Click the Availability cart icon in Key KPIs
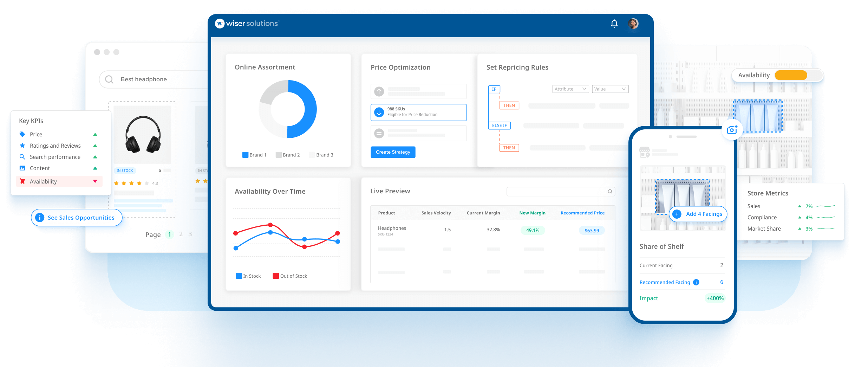 coord(22,181)
